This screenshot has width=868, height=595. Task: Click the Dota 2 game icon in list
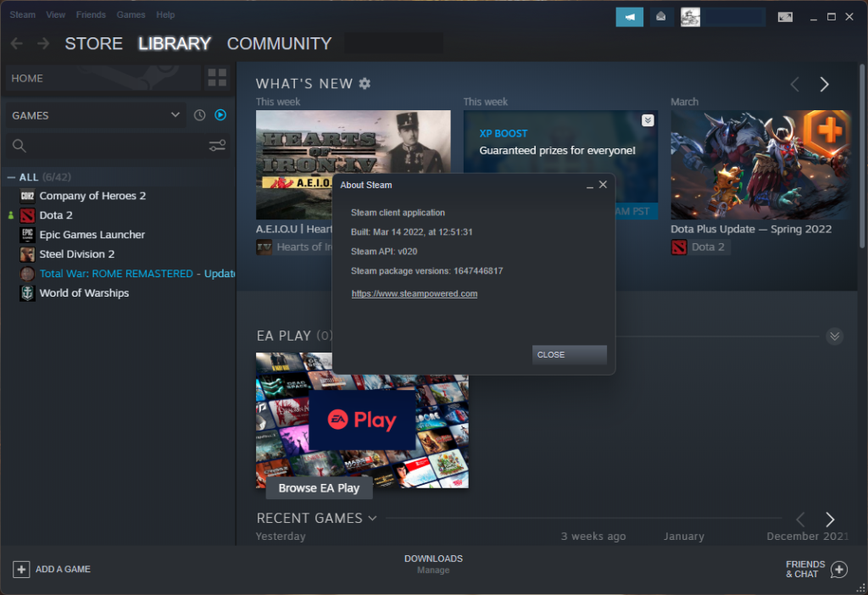tap(27, 215)
